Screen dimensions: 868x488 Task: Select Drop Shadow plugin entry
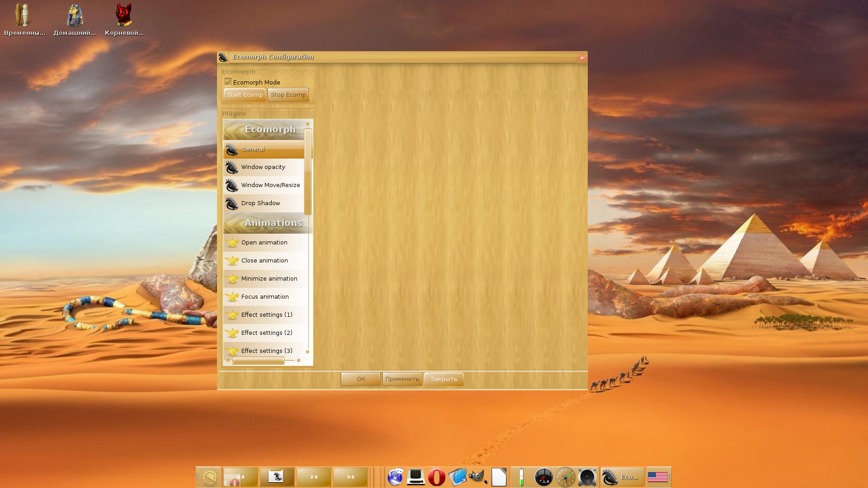click(264, 203)
